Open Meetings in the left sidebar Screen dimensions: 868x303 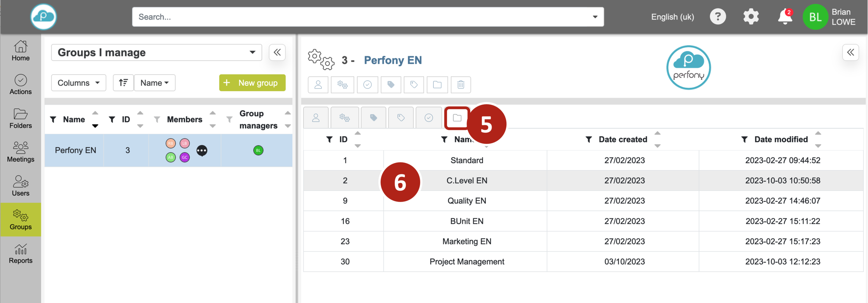pos(20,152)
